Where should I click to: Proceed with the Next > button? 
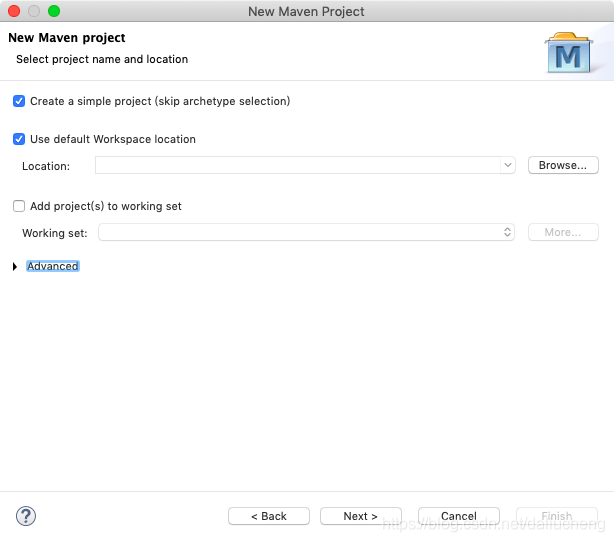tap(361, 516)
